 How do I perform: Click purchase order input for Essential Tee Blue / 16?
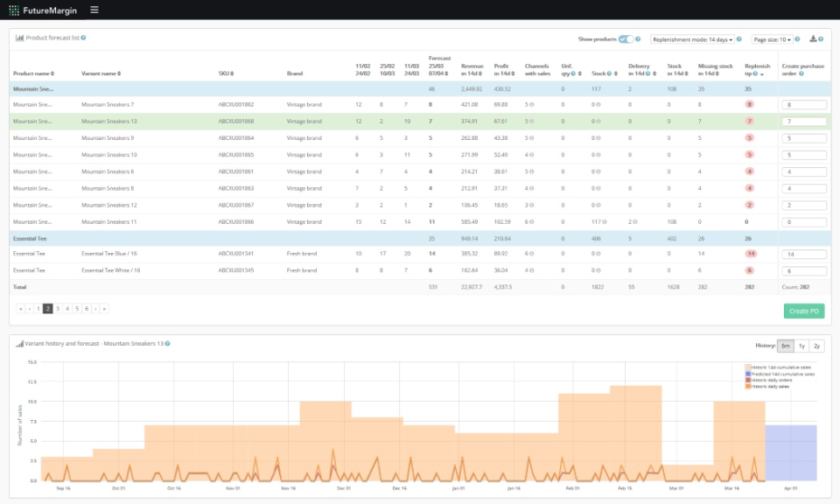tap(803, 255)
